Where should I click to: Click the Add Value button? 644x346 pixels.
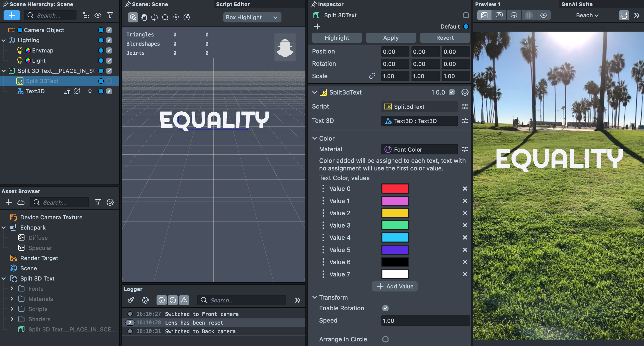395,286
